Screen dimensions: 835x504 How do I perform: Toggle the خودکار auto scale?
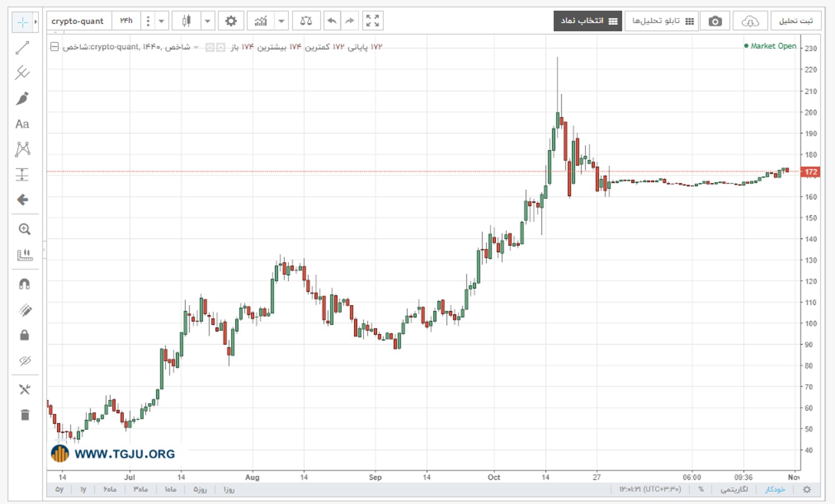(775, 489)
